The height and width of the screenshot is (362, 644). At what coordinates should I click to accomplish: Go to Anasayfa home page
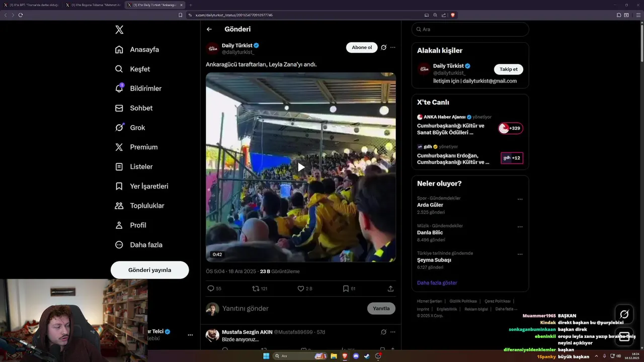point(137,49)
